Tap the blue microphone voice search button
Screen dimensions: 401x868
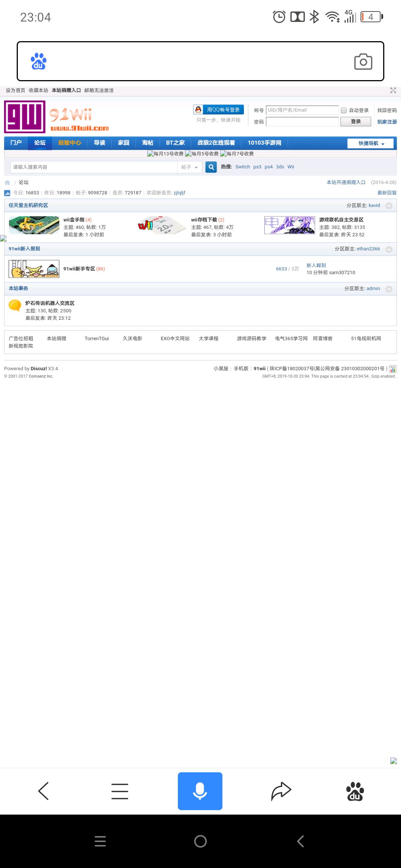click(200, 791)
